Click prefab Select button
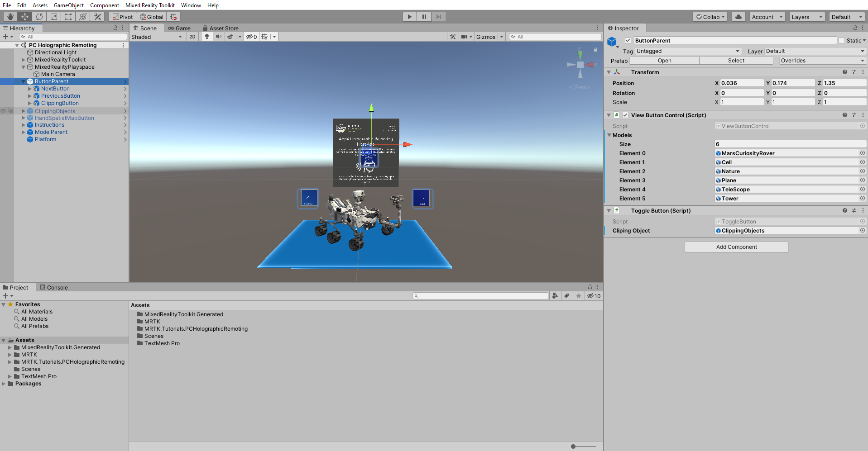 pyautogui.click(x=736, y=61)
